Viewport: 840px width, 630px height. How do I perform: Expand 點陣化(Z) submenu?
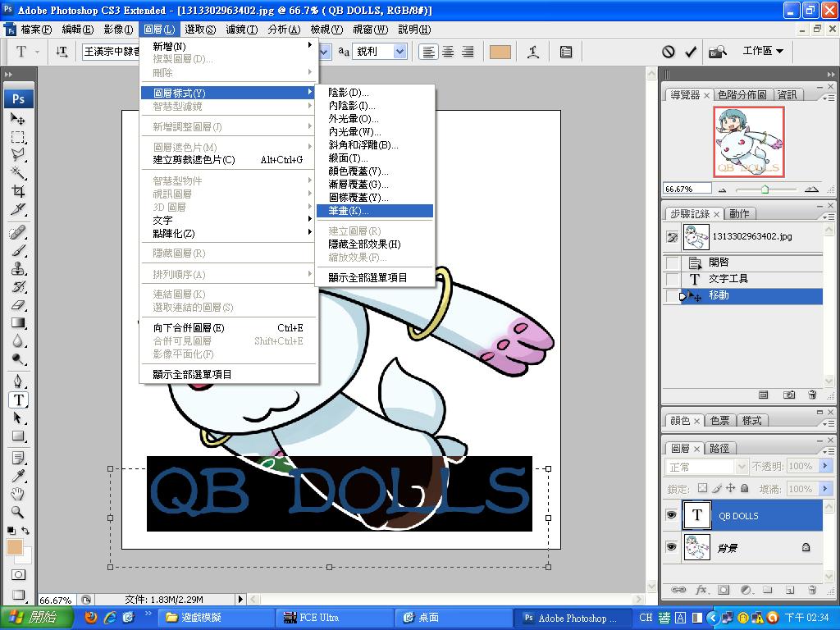[x=229, y=234]
